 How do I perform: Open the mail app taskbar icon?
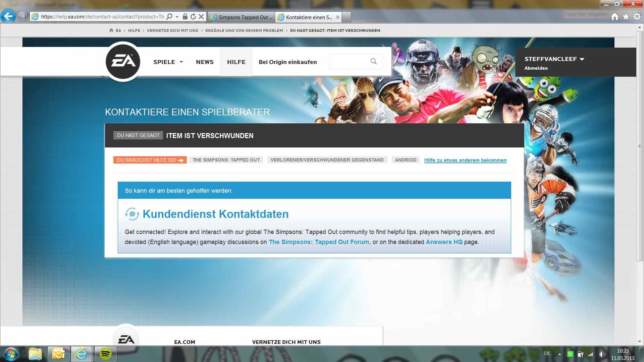[x=58, y=354]
